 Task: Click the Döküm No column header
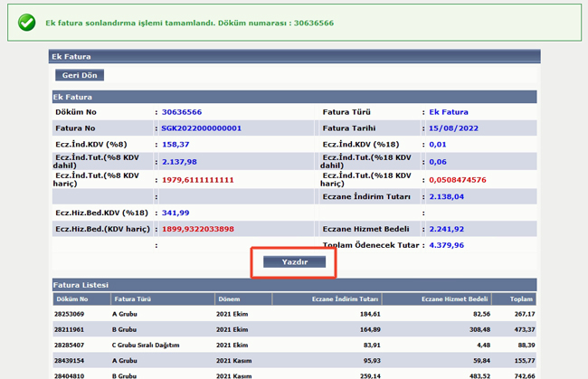pos(81,299)
